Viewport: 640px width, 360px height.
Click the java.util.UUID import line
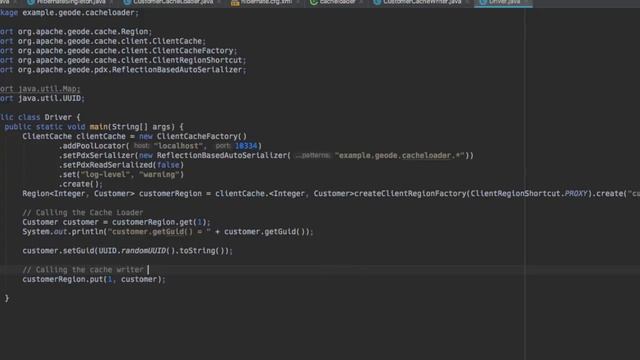42,98
